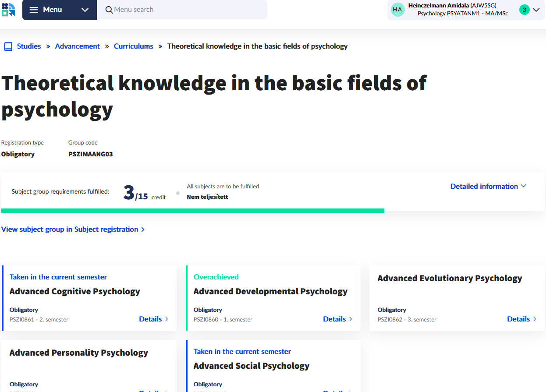This screenshot has height=392, width=546.
Task: Click the green credit progress bar
Action: point(193,211)
